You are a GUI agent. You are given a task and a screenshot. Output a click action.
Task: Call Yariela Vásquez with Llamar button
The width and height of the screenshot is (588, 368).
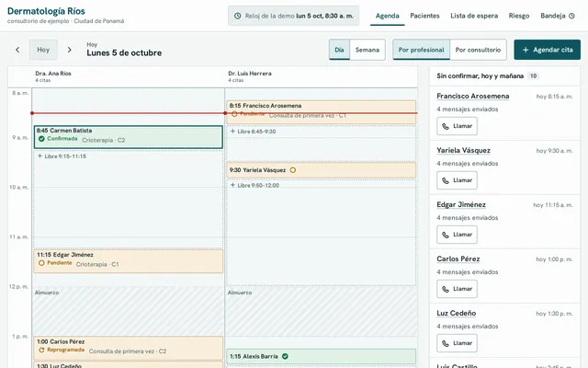click(x=457, y=180)
